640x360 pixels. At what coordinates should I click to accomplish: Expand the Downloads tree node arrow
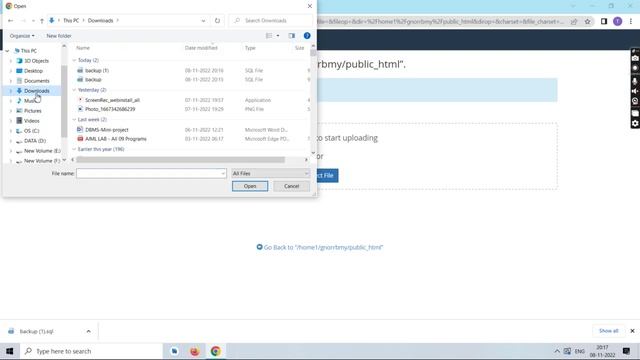(11, 91)
